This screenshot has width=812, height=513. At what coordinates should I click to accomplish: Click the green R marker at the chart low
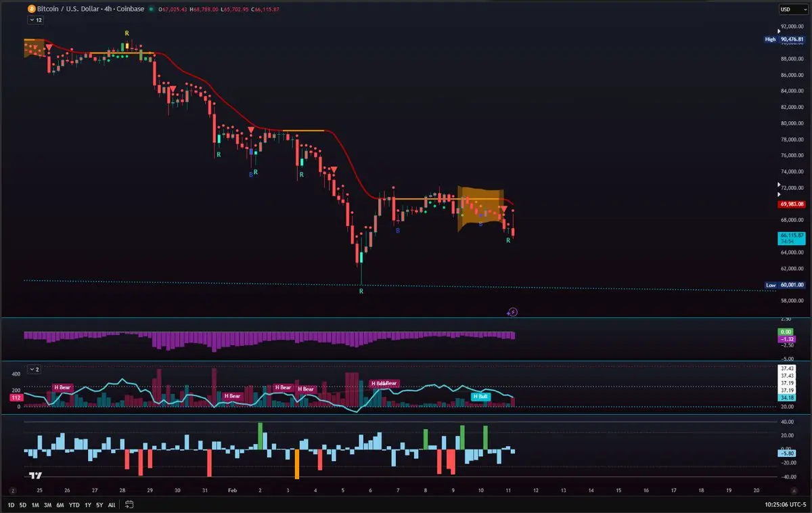(361, 291)
